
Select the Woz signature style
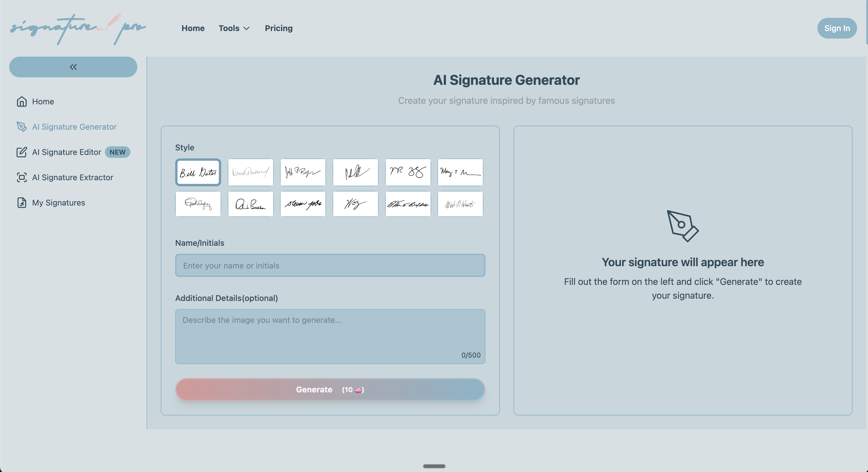click(355, 204)
